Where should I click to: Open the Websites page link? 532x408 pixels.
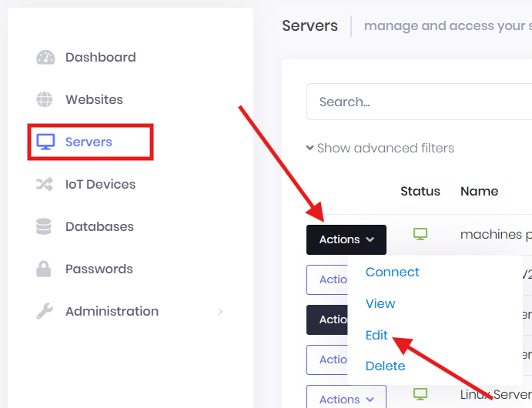click(94, 100)
